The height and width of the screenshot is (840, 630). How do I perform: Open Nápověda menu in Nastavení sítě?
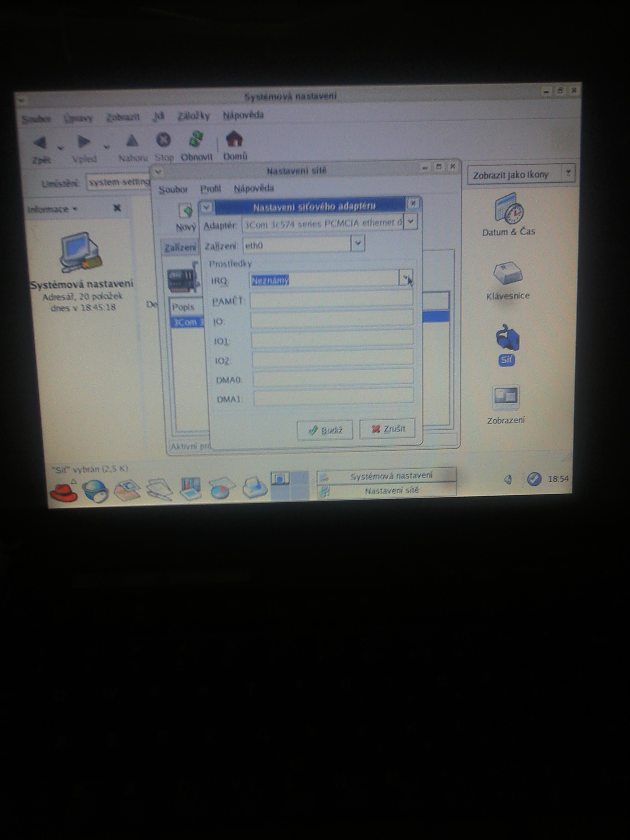pyautogui.click(x=254, y=188)
